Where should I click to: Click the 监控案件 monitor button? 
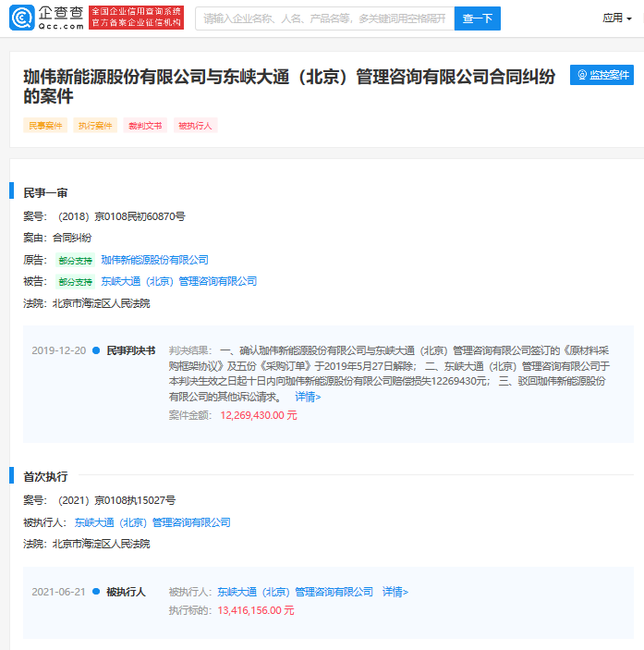tap(601, 75)
